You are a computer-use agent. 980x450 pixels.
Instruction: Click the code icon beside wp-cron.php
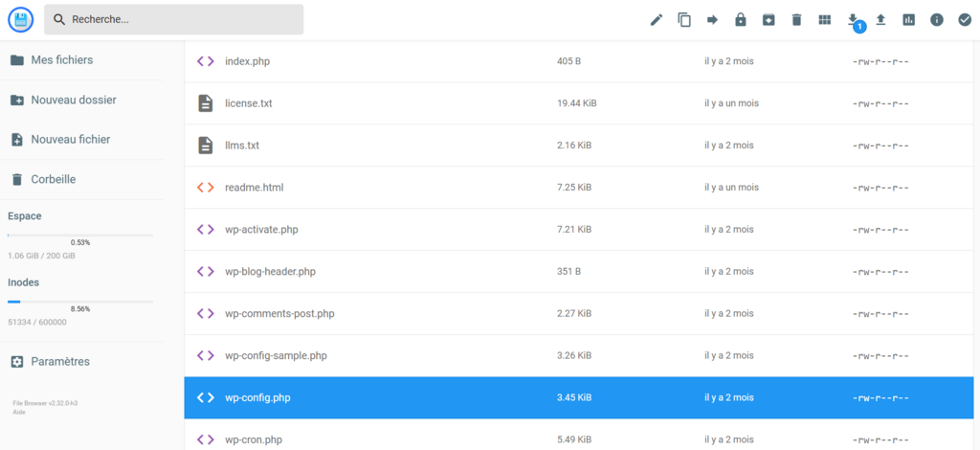[x=206, y=439]
